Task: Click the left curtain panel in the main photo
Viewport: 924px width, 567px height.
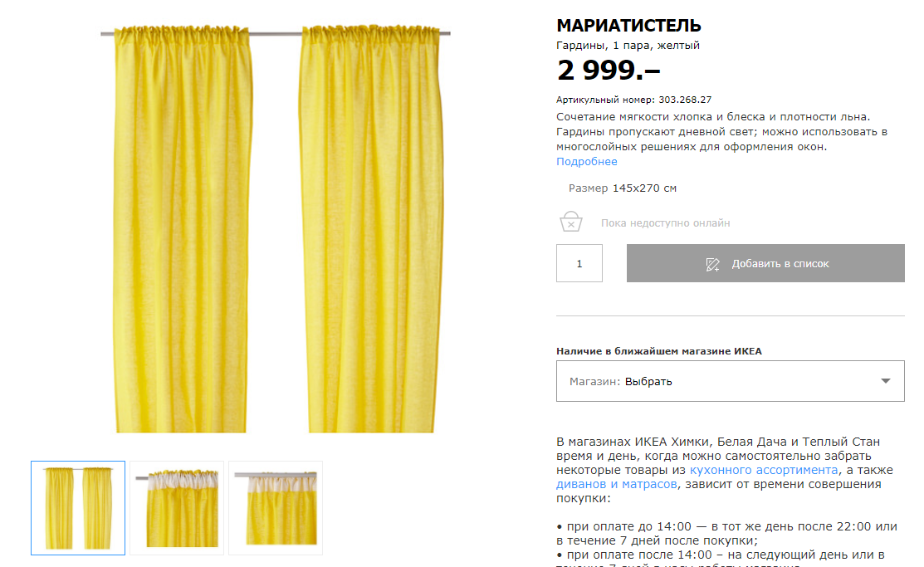Action: tap(182, 230)
